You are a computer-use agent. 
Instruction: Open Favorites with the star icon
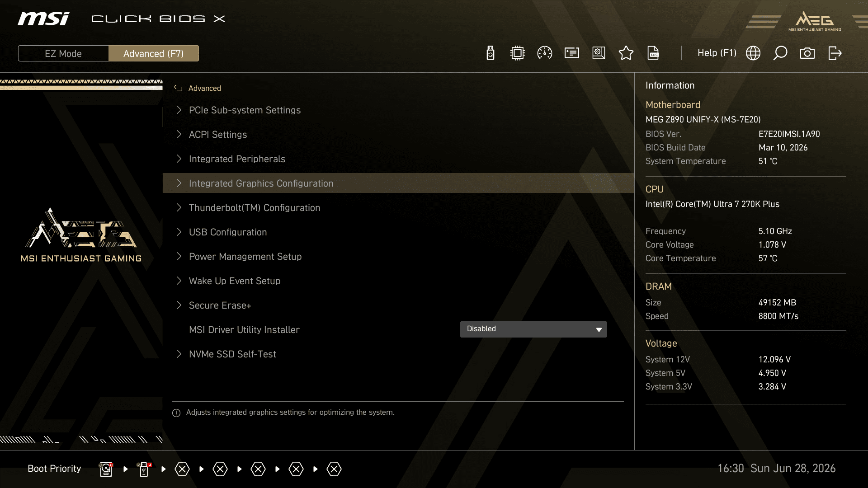click(x=626, y=53)
